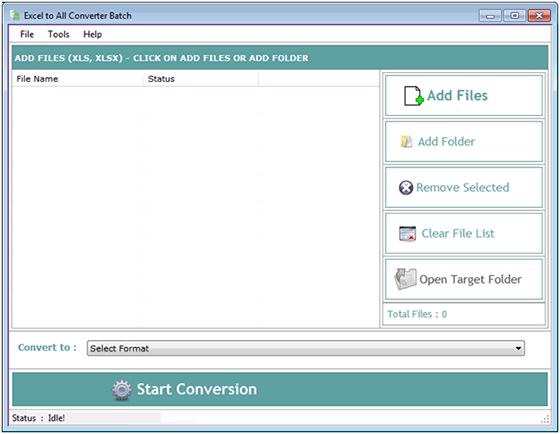Click the Open Target Folder icon

405,279
